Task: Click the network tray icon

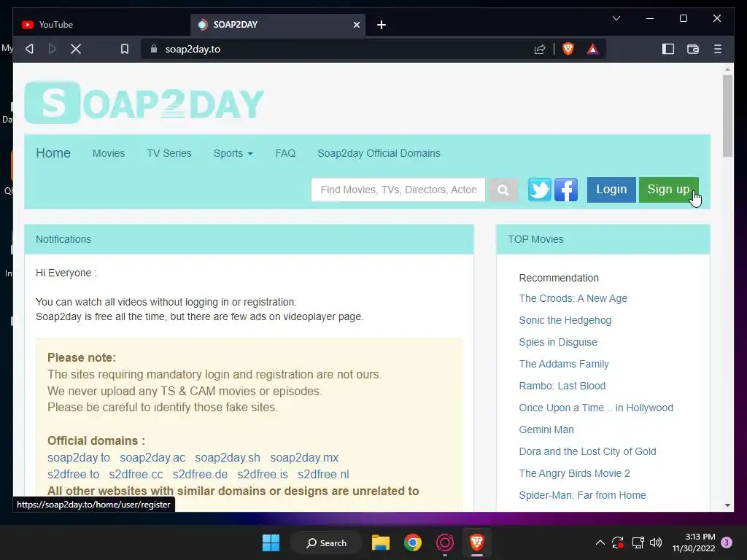Action: (x=638, y=542)
